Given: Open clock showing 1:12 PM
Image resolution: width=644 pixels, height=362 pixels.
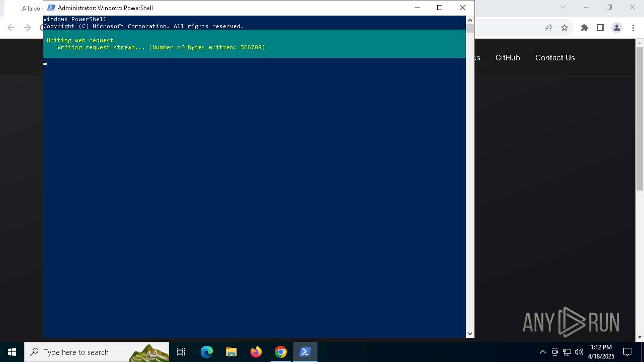Looking at the screenshot, I should click(x=601, y=352).
